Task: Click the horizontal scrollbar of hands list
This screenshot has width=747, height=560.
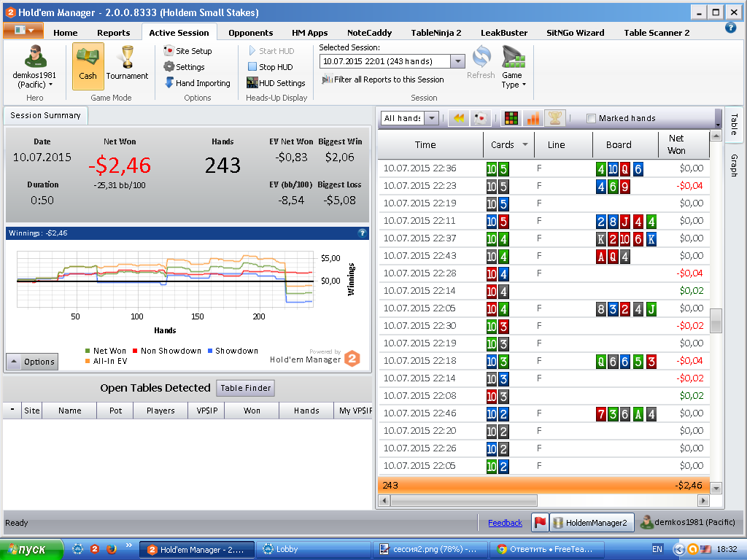Action: [x=464, y=500]
